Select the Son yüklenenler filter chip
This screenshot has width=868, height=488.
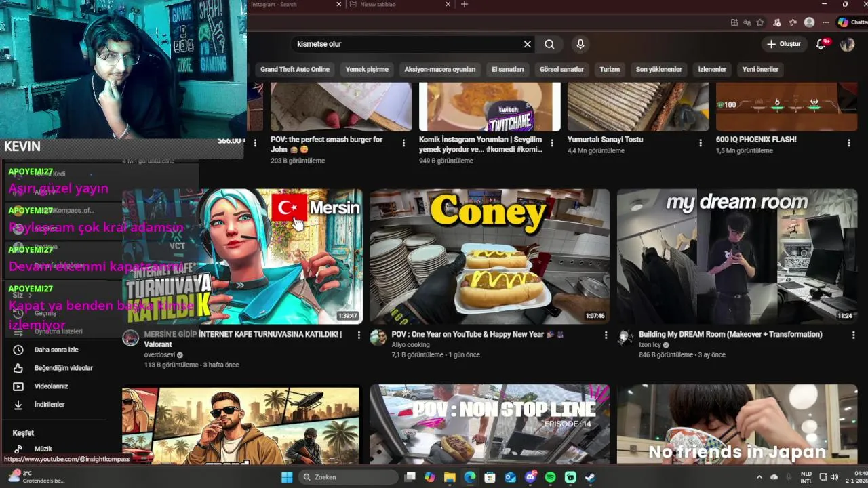[659, 69]
